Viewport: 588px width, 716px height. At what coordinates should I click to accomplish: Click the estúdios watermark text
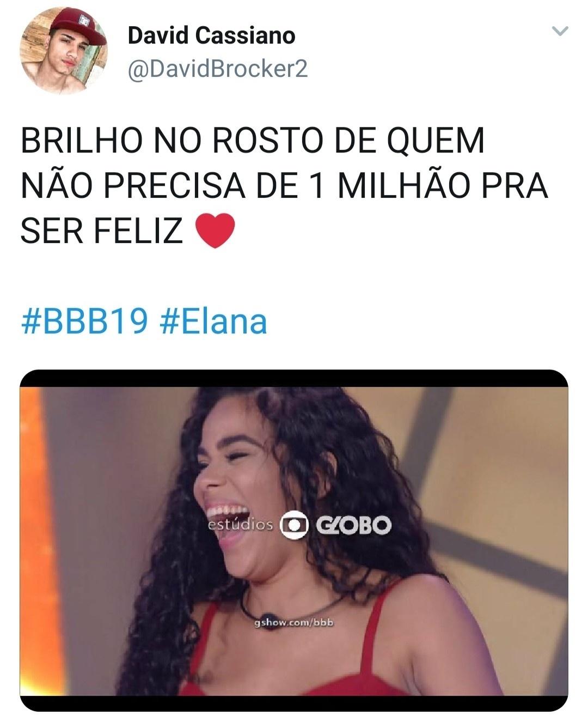241,525
